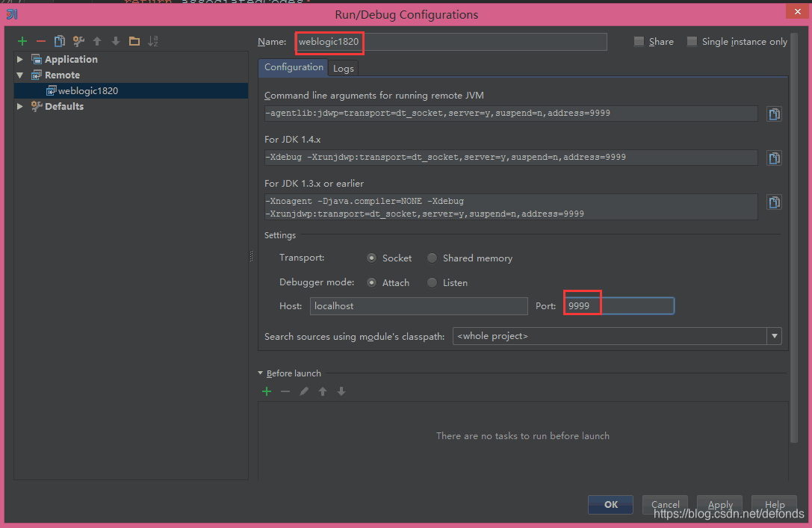Select Shared memory transport radio button
The height and width of the screenshot is (528, 812).
pos(432,258)
